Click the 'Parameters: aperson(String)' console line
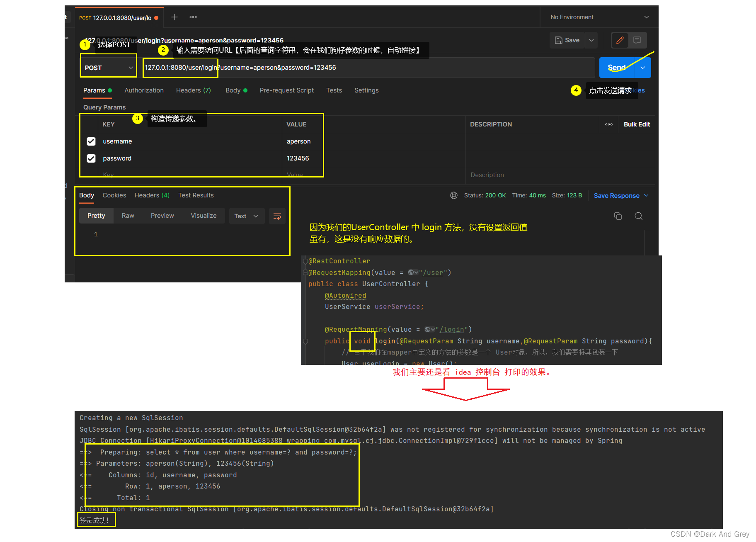The height and width of the screenshot is (542, 756). (x=177, y=464)
